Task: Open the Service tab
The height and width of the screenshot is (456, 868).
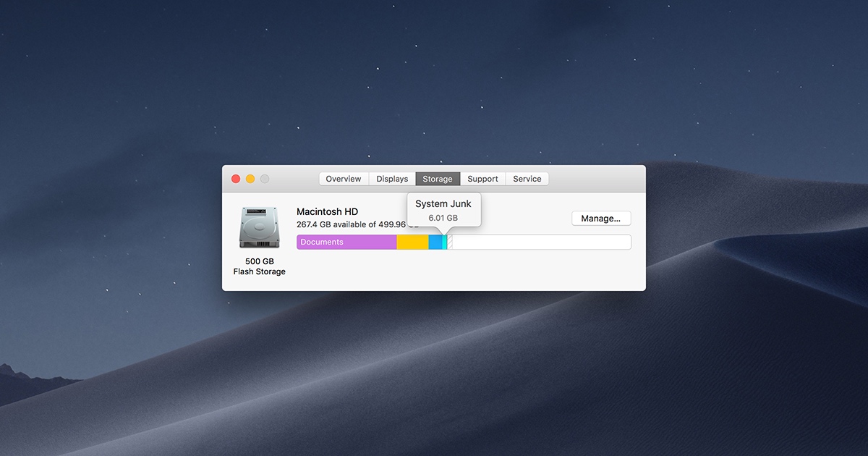Action: [527, 178]
